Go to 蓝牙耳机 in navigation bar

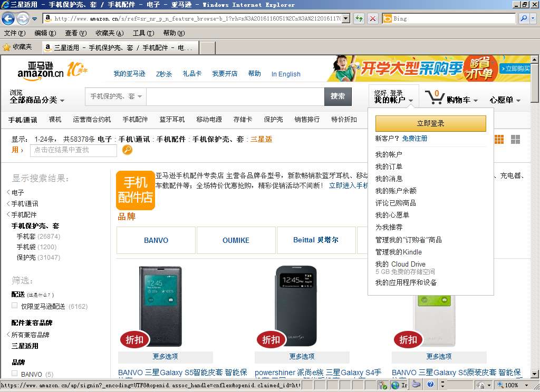point(172,120)
